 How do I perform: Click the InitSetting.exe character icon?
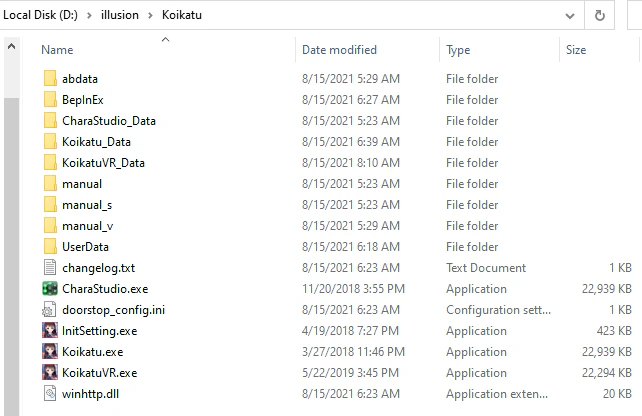point(50,330)
